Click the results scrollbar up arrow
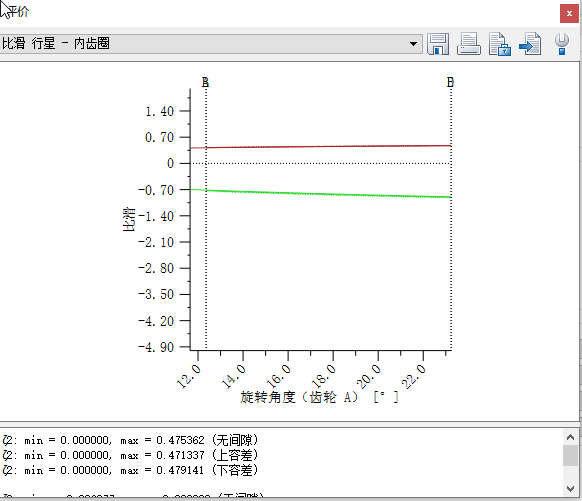Viewport: 582px width, 501px height. point(570,437)
